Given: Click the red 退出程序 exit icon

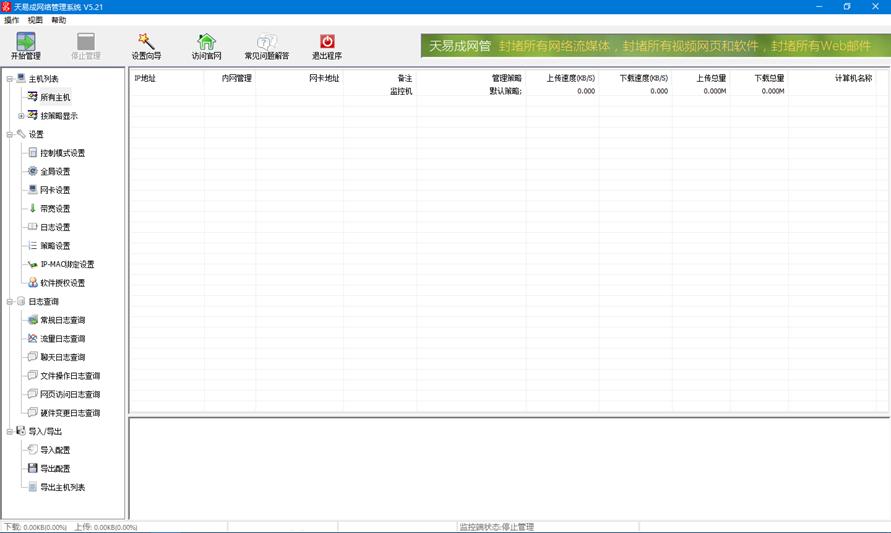Looking at the screenshot, I should click(327, 41).
